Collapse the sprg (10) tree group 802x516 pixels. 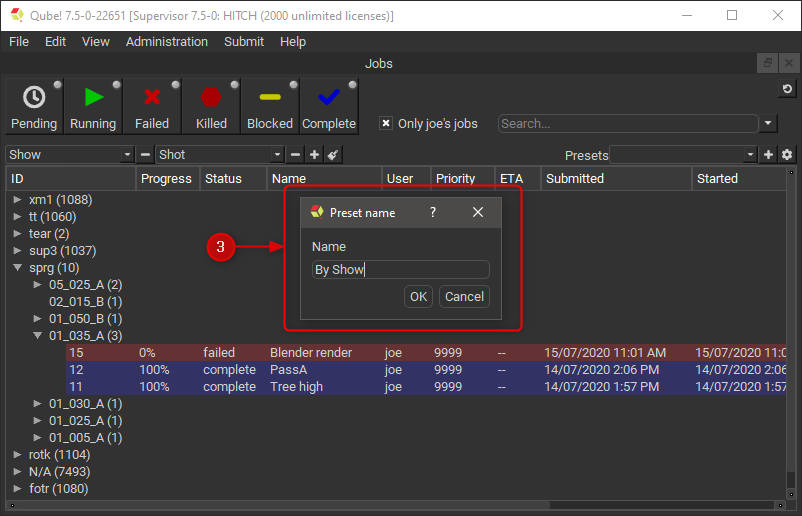pos(18,268)
